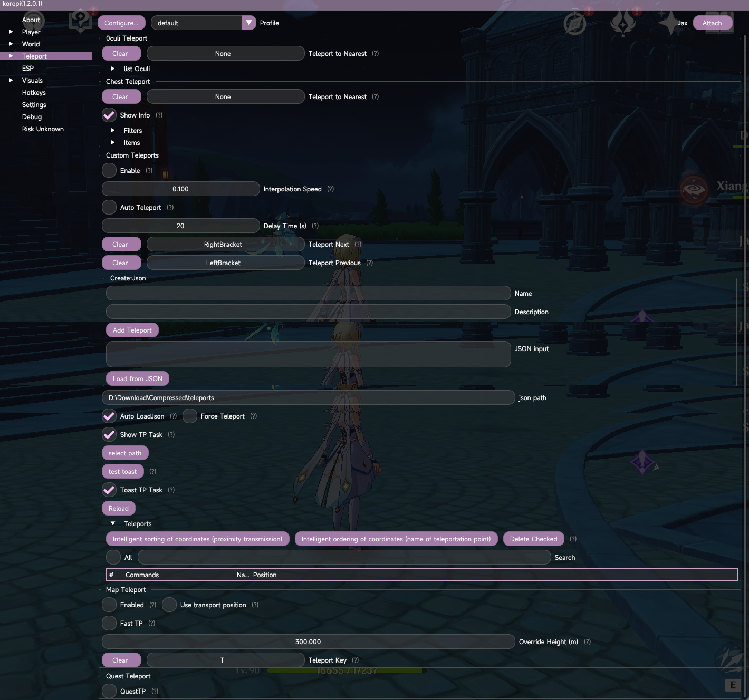
Task: Open the Risk Unknown section
Action: (x=43, y=129)
